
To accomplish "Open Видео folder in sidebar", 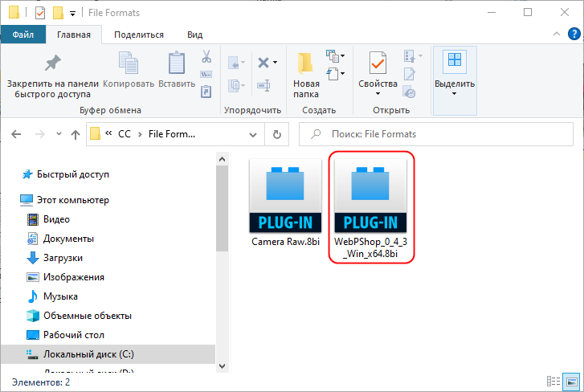I will tap(56, 219).
